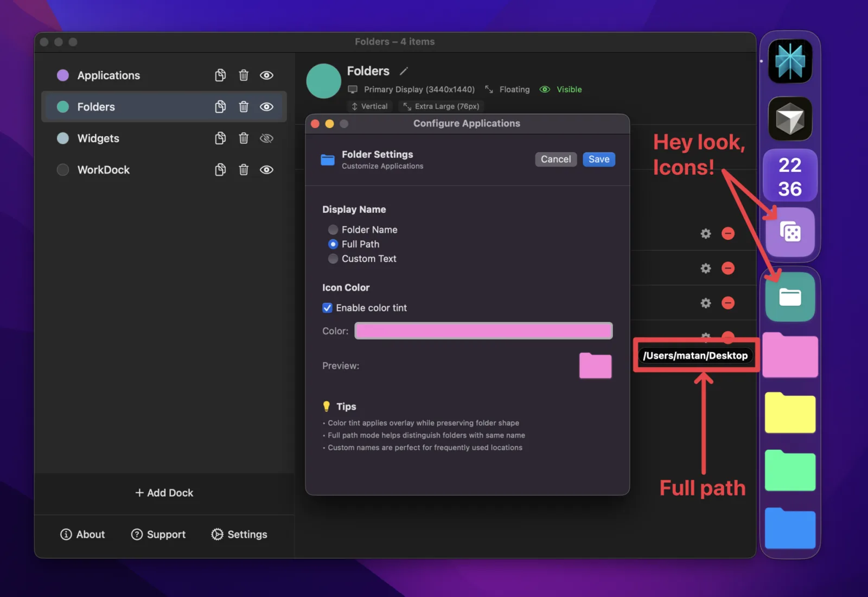Image resolution: width=868 pixels, height=597 pixels.
Task: Show the hidden Widgets dock
Action: click(x=266, y=138)
